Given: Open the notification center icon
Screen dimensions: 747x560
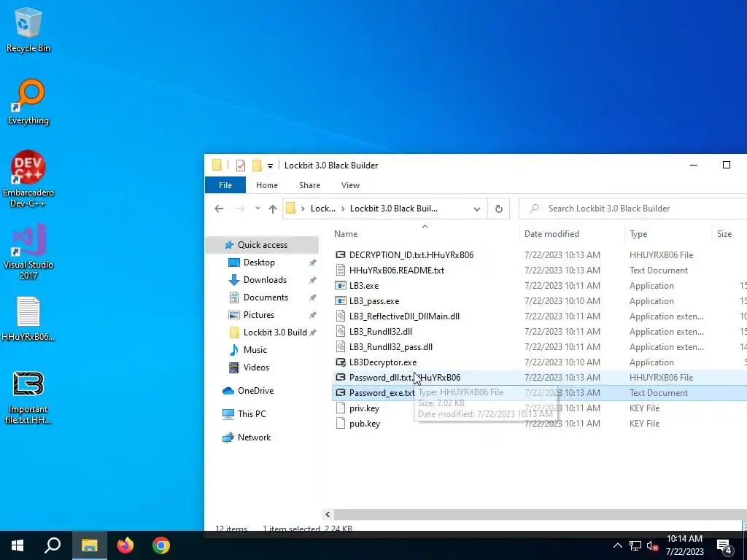Looking at the screenshot, I should point(724,546).
